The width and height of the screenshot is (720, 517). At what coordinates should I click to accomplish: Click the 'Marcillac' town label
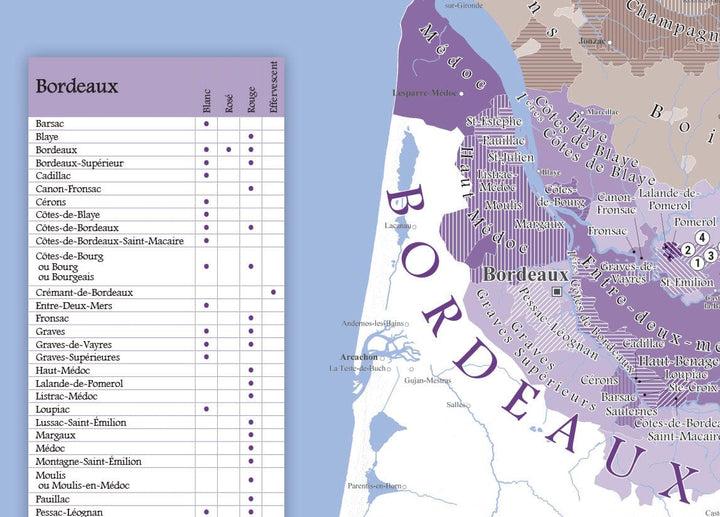tap(602, 112)
